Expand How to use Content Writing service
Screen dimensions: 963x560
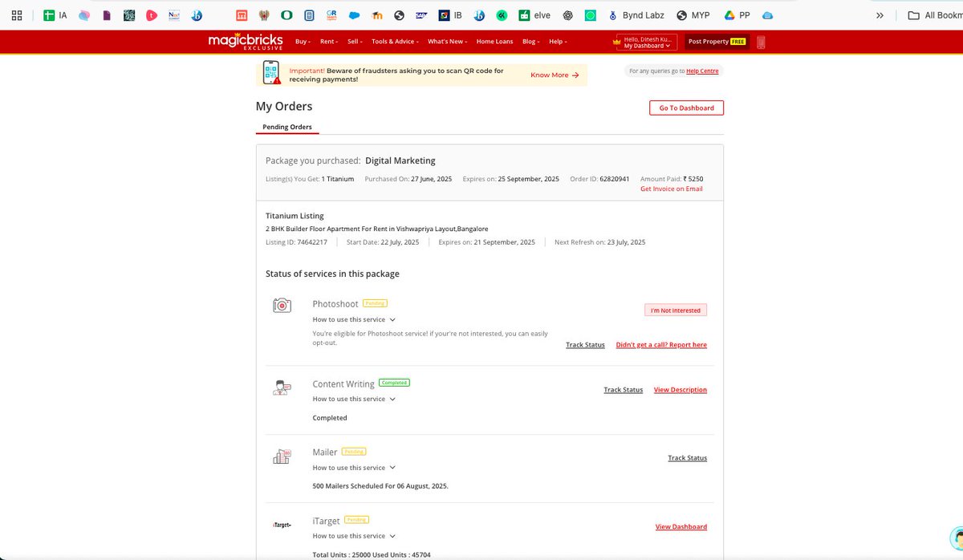354,399
